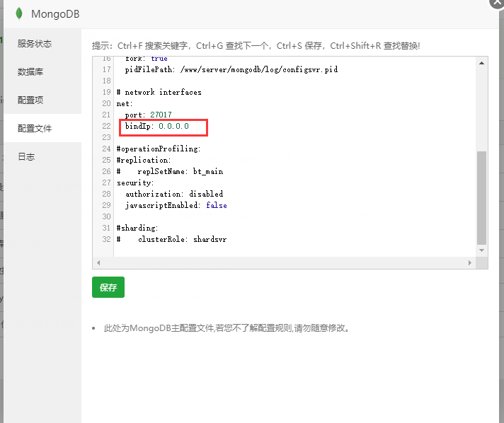Click the green 保存 button
The width and height of the screenshot is (504, 423).
point(108,287)
